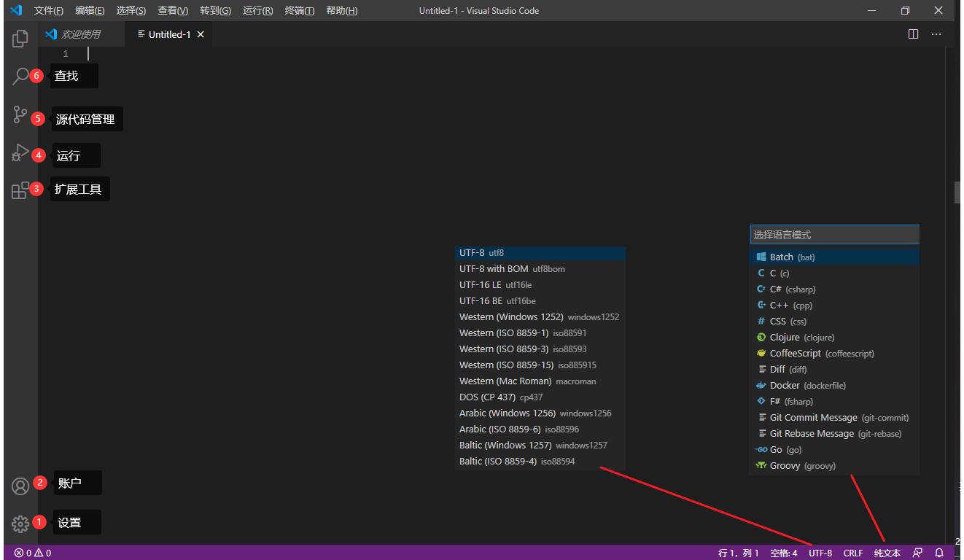Open the 转到(G) menu
The height and width of the screenshot is (560, 964).
click(215, 11)
